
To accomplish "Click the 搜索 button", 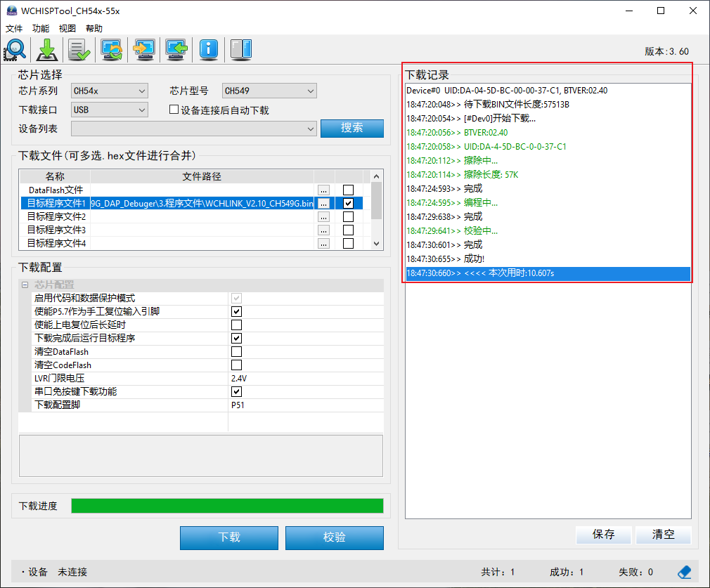I will (351, 128).
